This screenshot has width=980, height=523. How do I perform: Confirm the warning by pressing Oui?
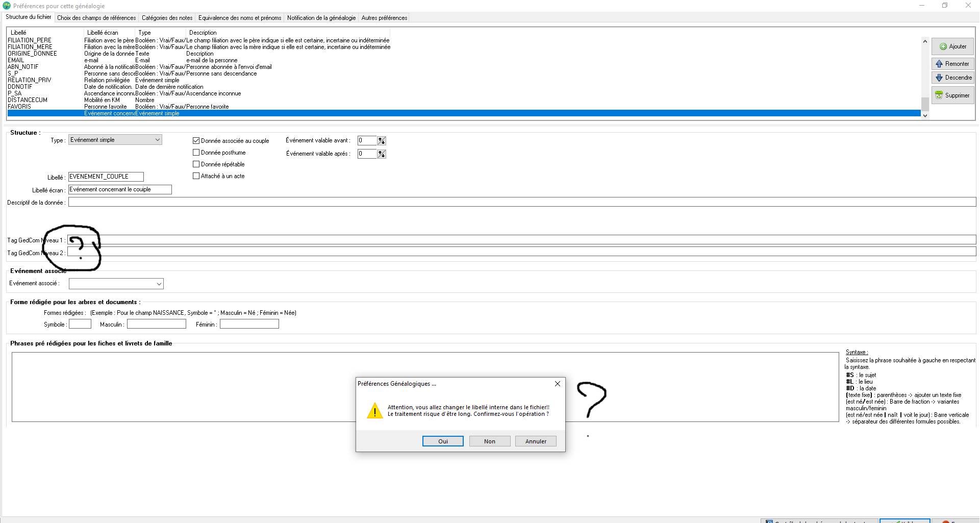pyautogui.click(x=443, y=441)
